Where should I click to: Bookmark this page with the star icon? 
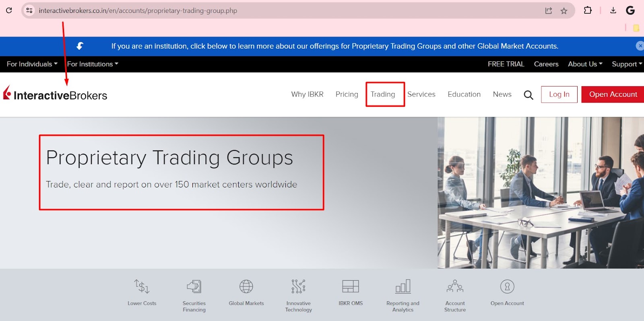click(x=564, y=11)
